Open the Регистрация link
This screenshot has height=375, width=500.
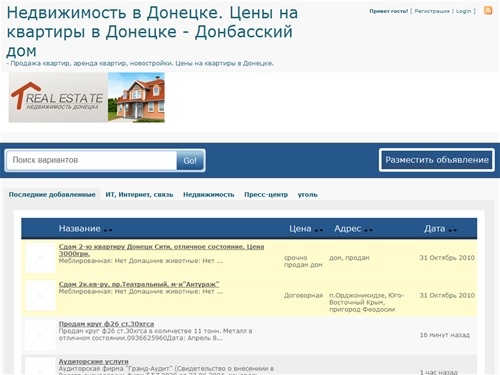click(x=432, y=11)
